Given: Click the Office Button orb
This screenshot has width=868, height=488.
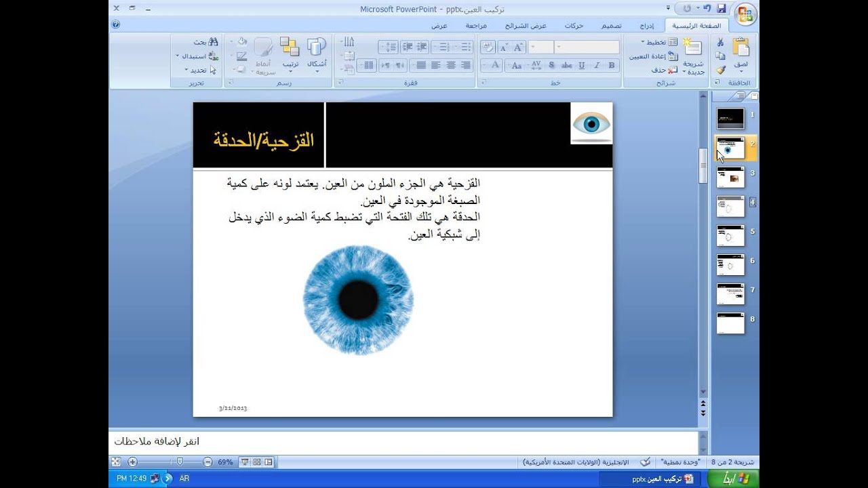Looking at the screenshot, I should click(x=745, y=14).
